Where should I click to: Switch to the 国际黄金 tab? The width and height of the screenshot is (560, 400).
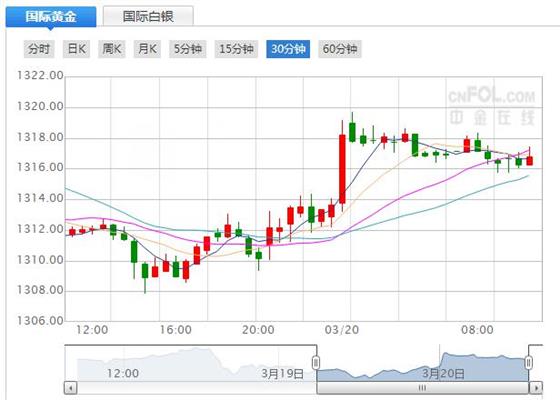click(51, 16)
